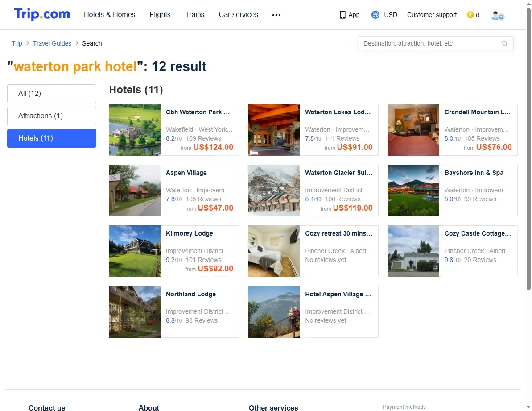The width and height of the screenshot is (532, 411).
Task: Open Bayshore Inn & Spa photo
Action: (413, 191)
